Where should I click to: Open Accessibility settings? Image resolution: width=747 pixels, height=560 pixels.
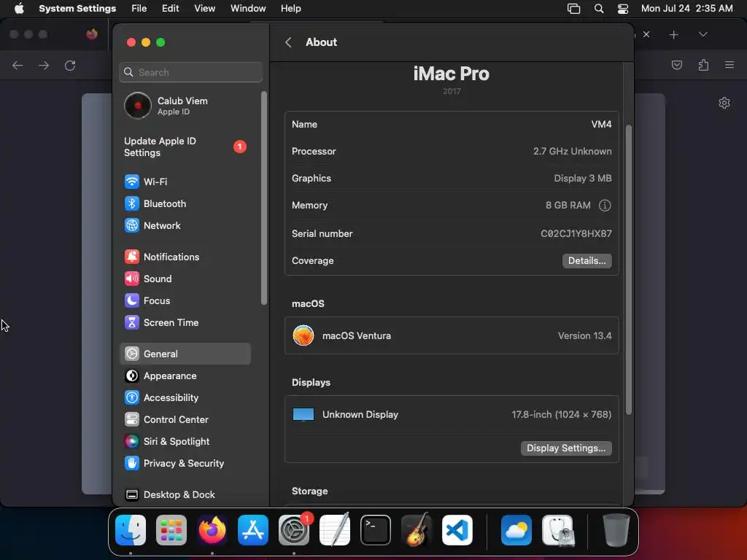(185, 397)
